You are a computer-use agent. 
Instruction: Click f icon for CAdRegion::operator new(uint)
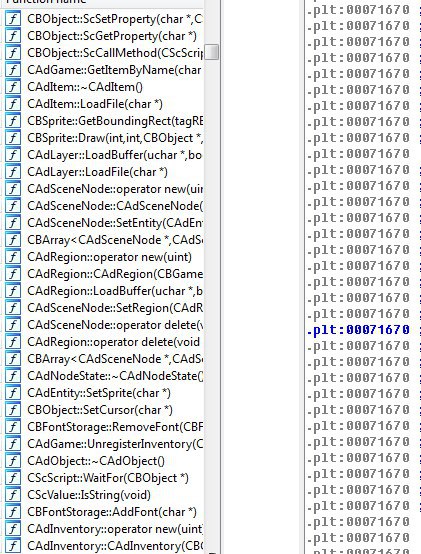pyautogui.click(x=13, y=257)
